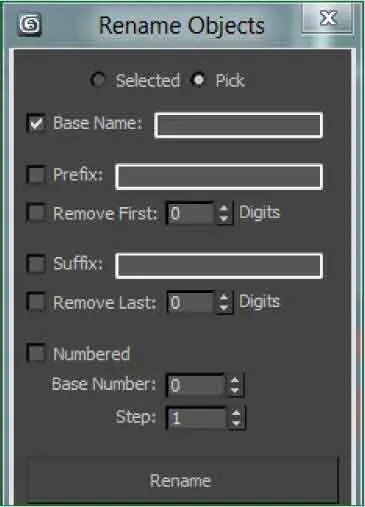The width and height of the screenshot is (365, 507).
Task: Click the Step value field
Action: [x=196, y=418]
